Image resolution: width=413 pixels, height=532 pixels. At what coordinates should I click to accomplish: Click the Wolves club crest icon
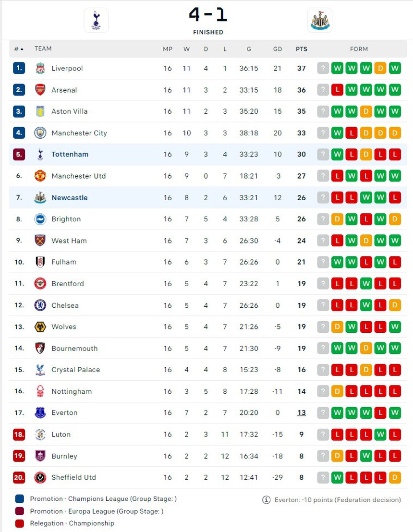click(x=40, y=327)
